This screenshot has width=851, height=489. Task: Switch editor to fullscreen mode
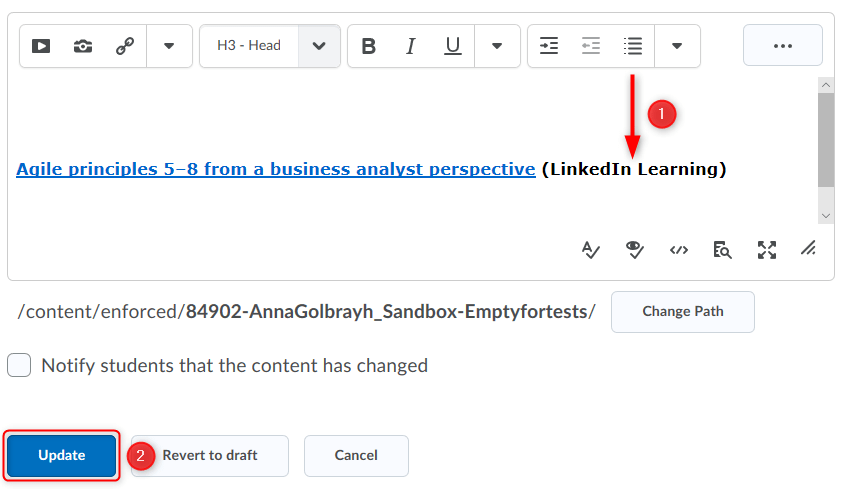[767, 250]
